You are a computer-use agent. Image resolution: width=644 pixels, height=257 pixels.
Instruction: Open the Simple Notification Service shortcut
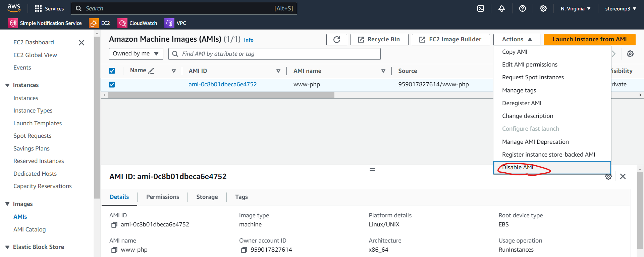(45, 23)
